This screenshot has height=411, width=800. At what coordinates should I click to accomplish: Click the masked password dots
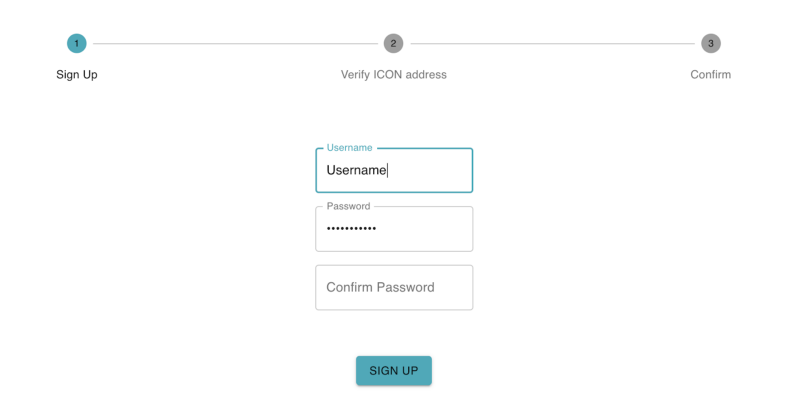coord(351,229)
